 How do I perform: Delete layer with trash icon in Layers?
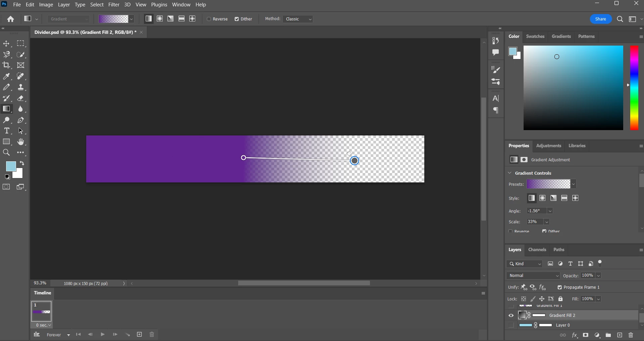click(x=631, y=335)
